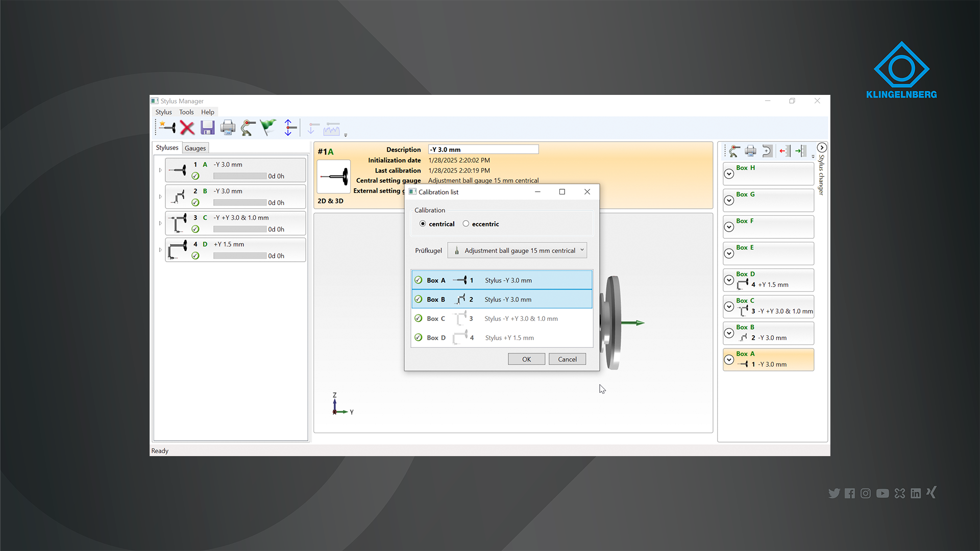Screen dimensions: 980x551
Task: Select row Stylus -Y +Y 3.0 & 1.0 mm
Action: pos(502,318)
